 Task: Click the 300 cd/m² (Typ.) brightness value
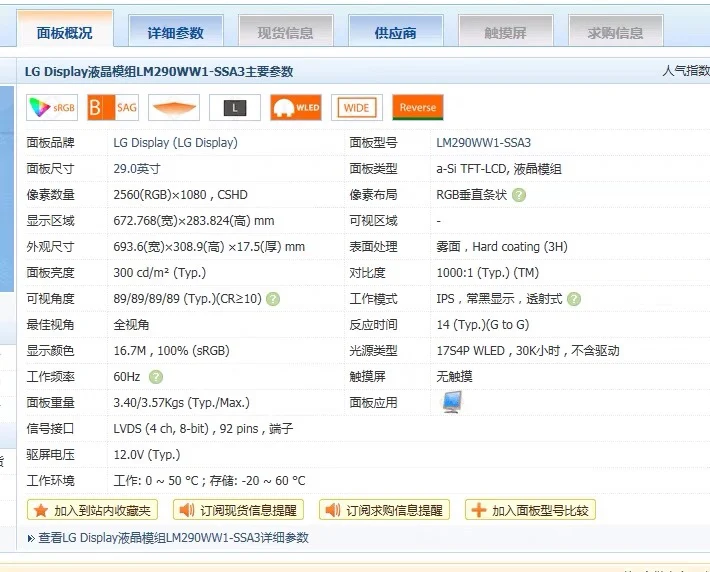(159, 273)
